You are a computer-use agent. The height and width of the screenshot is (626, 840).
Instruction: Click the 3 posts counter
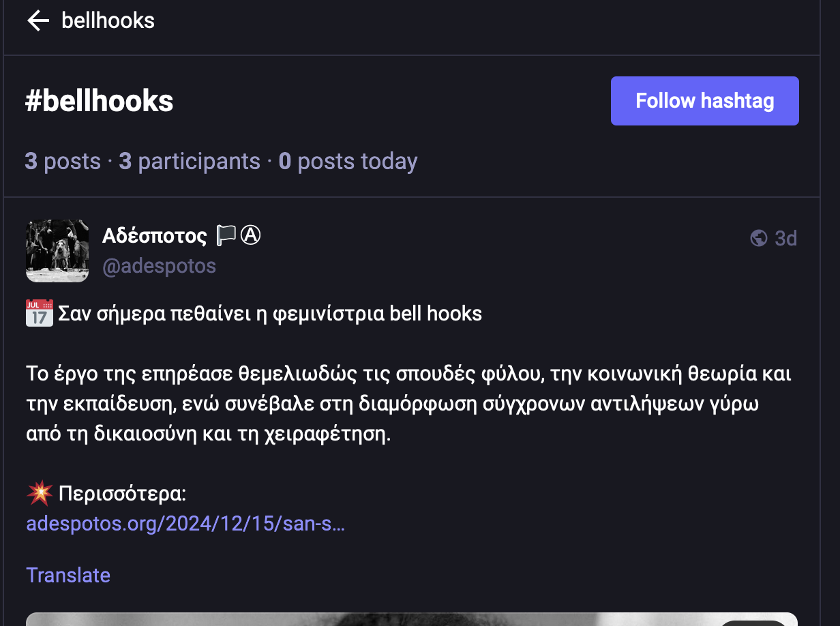[x=63, y=162]
